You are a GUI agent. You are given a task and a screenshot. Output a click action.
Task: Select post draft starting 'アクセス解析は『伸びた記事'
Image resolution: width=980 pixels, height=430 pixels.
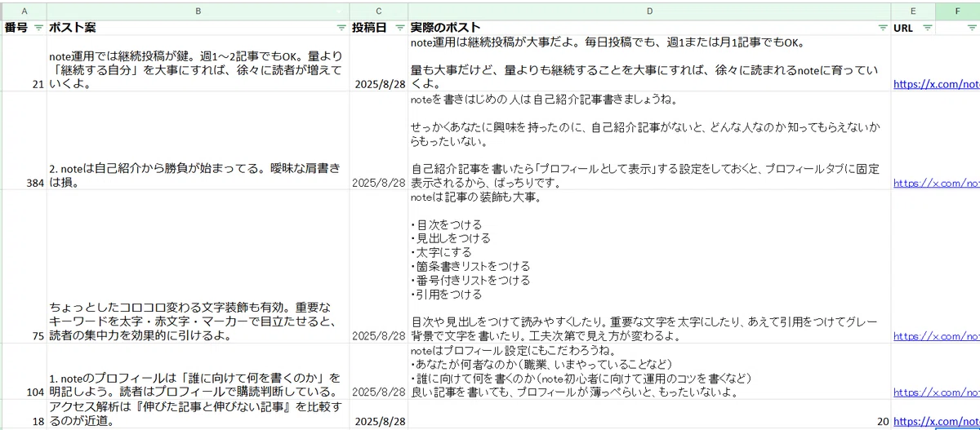coord(198,414)
